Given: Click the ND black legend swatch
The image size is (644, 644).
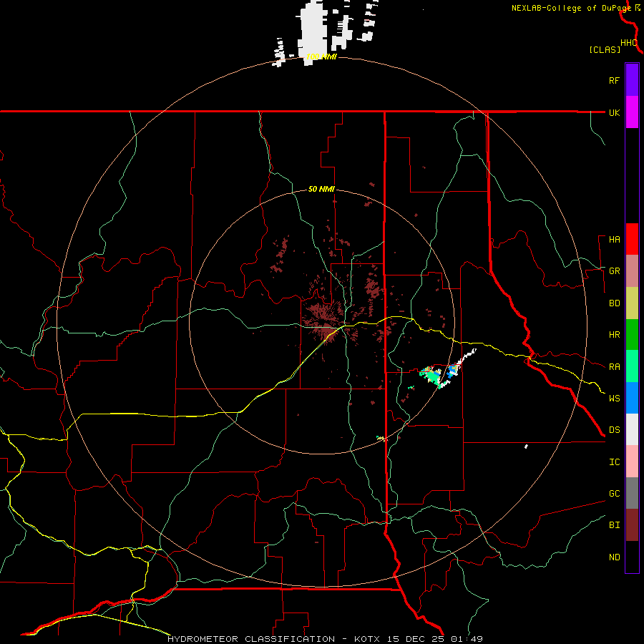Looking at the screenshot, I should (632, 557).
